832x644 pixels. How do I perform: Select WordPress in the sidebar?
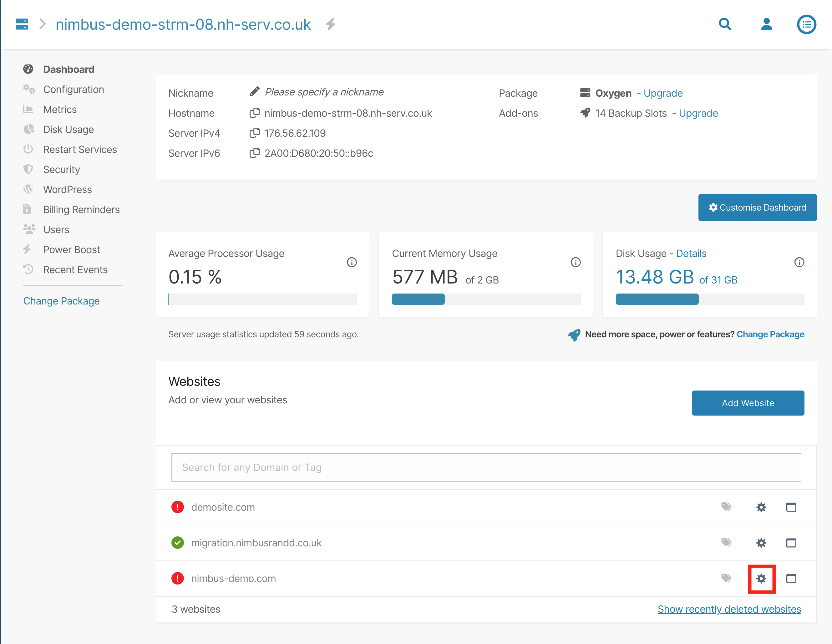68,189
